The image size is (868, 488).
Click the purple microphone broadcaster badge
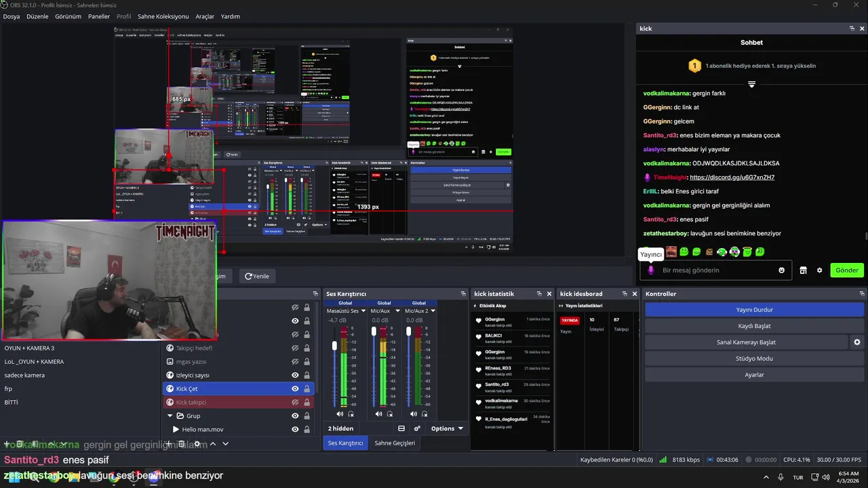coord(651,270)
